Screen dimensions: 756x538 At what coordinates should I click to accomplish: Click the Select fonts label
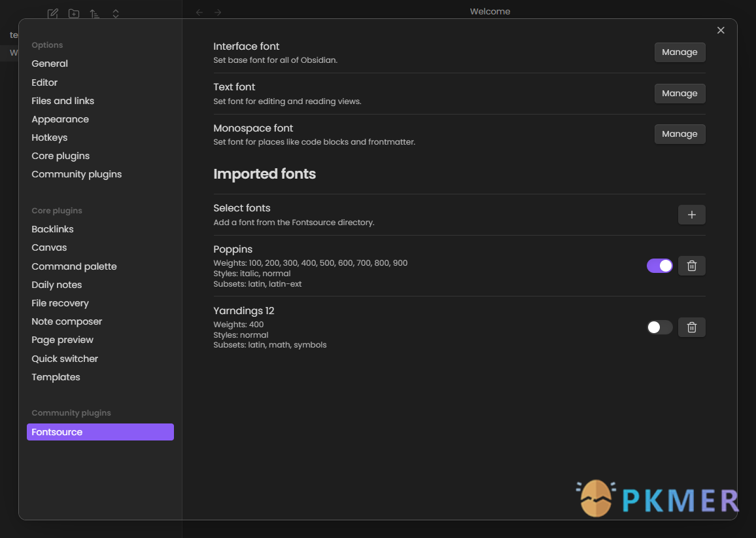pyautogui.click(x=242, y=208)
